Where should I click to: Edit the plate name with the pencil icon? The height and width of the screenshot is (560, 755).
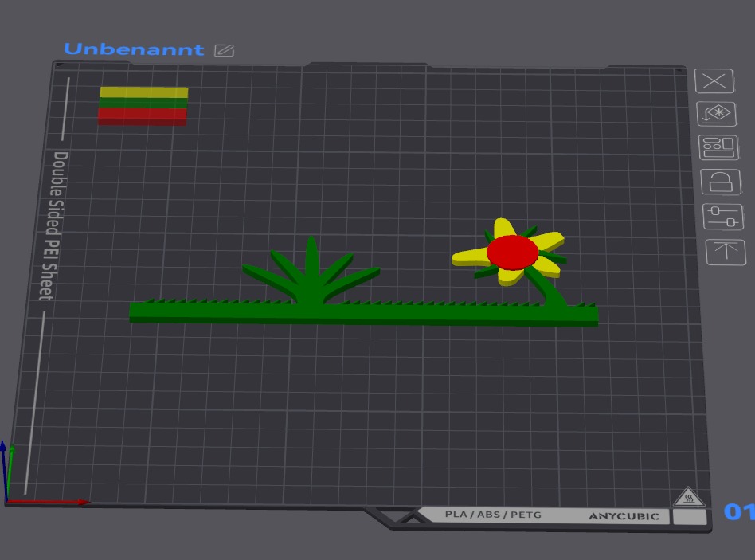(x=224, y=50)
